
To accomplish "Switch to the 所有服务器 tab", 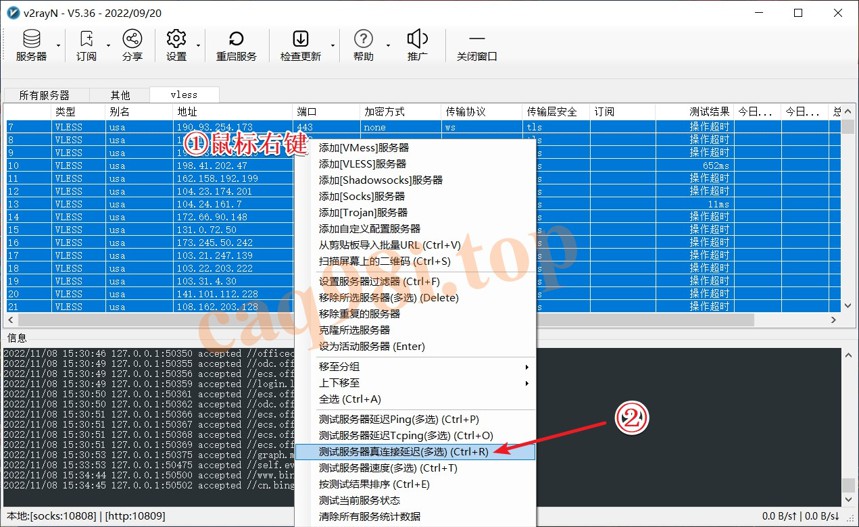I will click(46, 95).
